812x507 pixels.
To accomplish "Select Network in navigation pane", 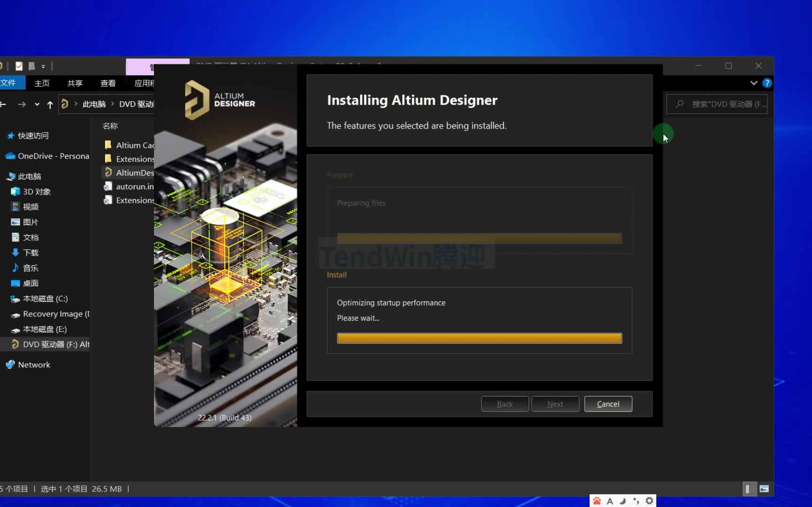I will tap(28, 364).
